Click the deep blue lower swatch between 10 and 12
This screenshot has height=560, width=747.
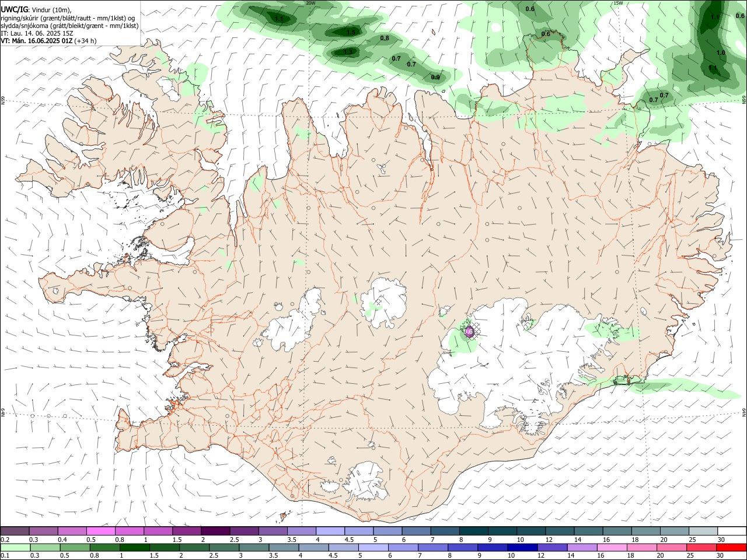522,547
